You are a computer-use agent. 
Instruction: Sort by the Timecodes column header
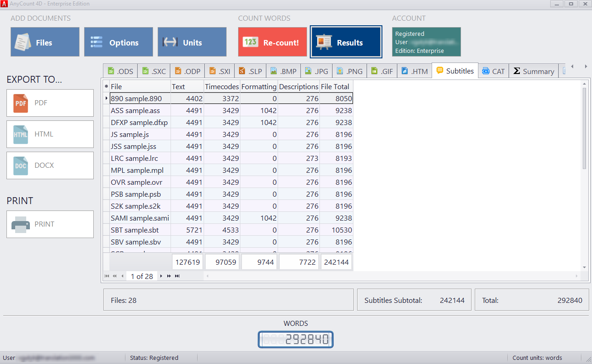(222, 86)
